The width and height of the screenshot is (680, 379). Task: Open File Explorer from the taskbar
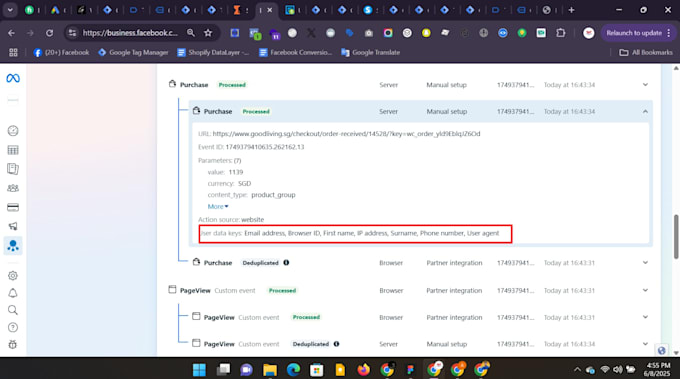tap(270, 370)
